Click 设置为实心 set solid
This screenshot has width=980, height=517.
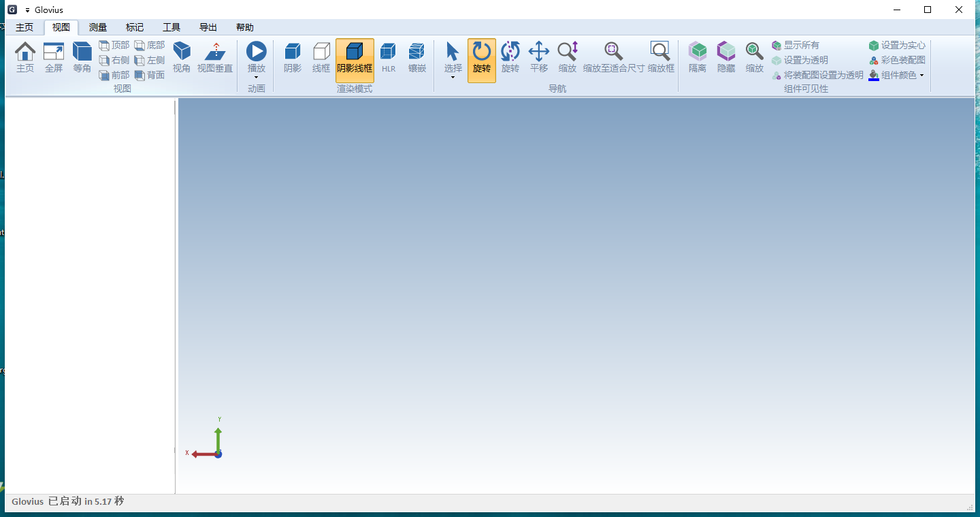point(897,45)
